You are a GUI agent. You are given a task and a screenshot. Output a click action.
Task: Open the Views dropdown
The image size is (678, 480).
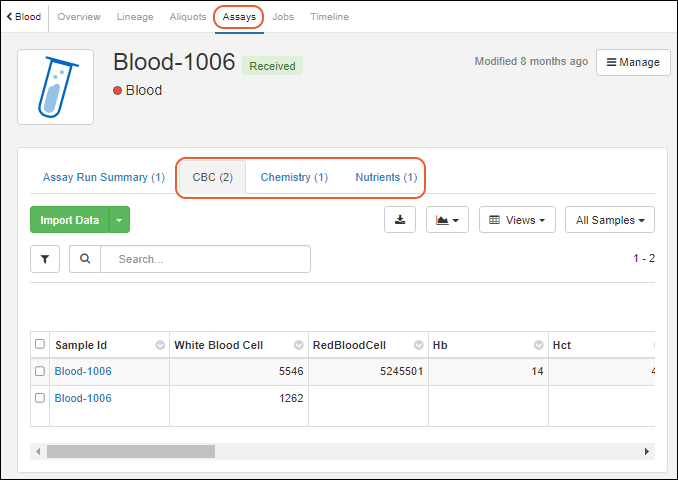(x=517, y=220)
